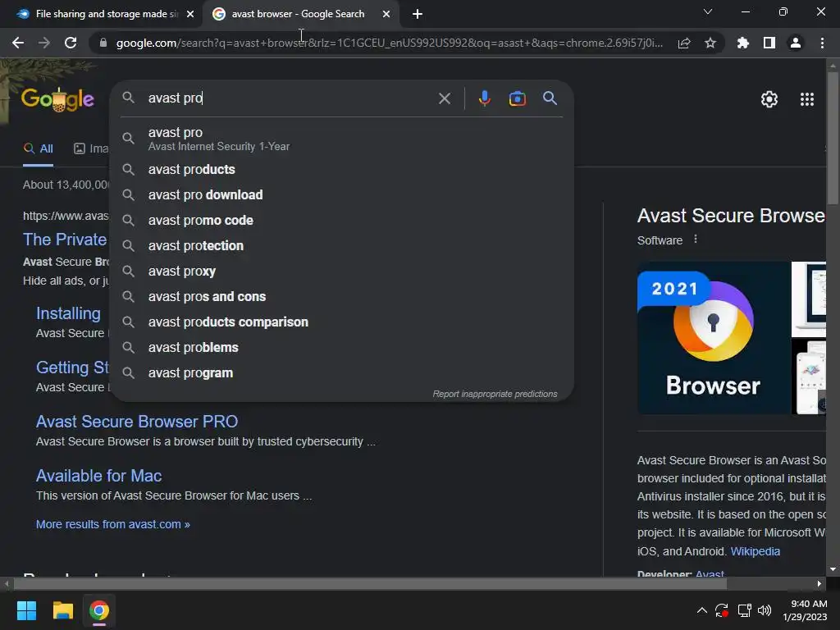Click the forward navigation arrow
840x630 pixels.
click(44, 43)
